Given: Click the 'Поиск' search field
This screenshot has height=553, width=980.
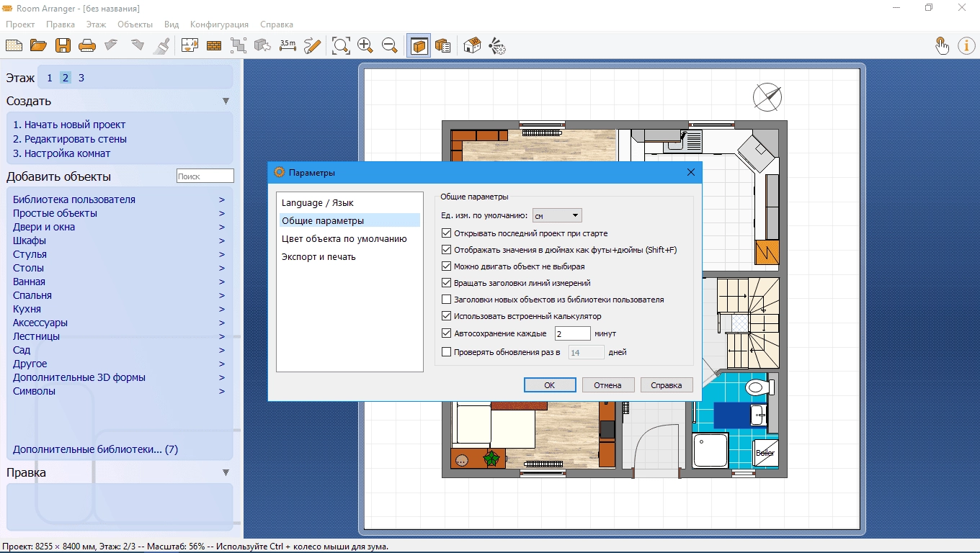Looking at the screenshot, I should pyautogui.click(x=205, y=176).
